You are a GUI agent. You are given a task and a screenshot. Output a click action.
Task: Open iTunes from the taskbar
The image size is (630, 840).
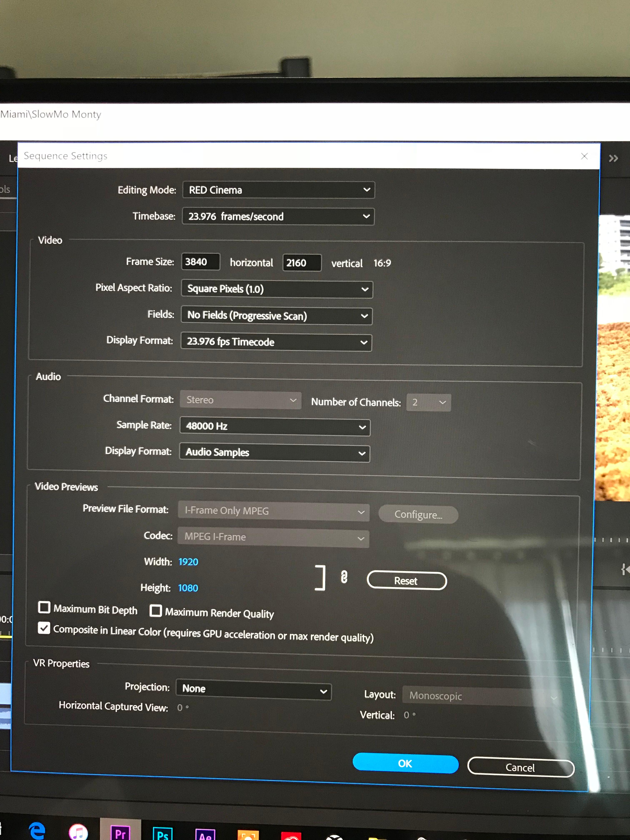79,832
